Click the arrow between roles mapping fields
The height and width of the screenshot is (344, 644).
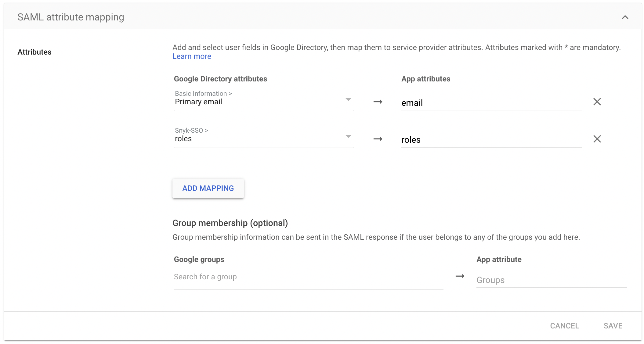point(378,139)
